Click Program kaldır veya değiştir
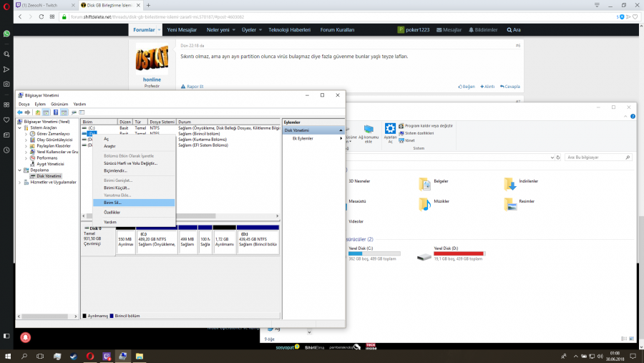Image resolution: width=644 pixels, height=363 pixels. (428, 125)
